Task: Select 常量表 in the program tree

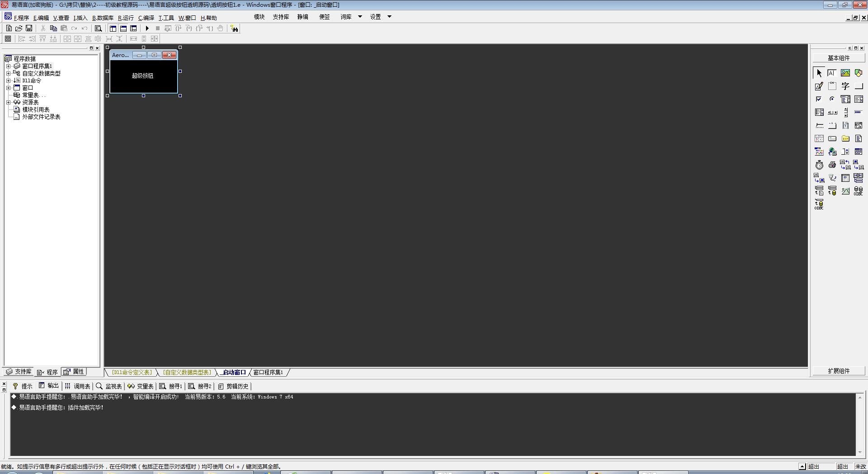Action: (33, 95)
